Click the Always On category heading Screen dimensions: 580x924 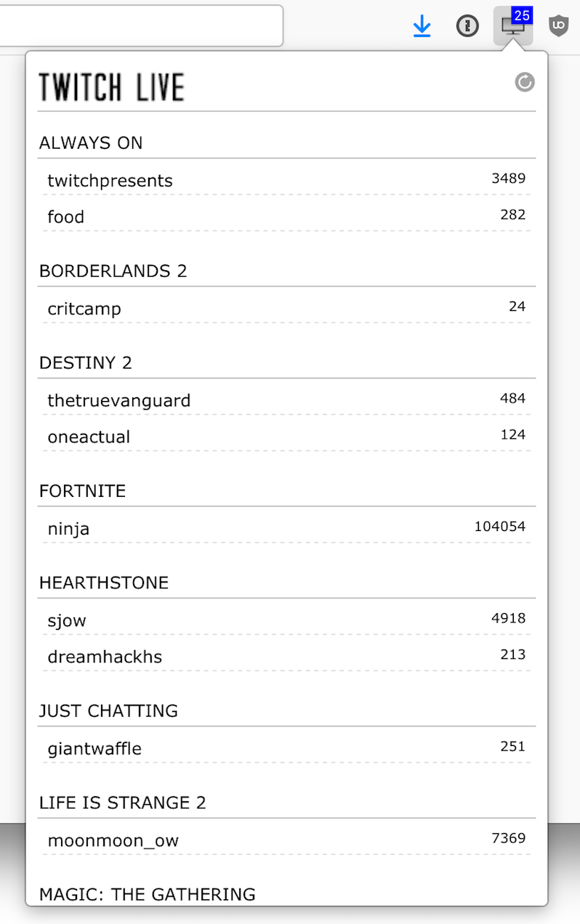click(x=91, y=143)
